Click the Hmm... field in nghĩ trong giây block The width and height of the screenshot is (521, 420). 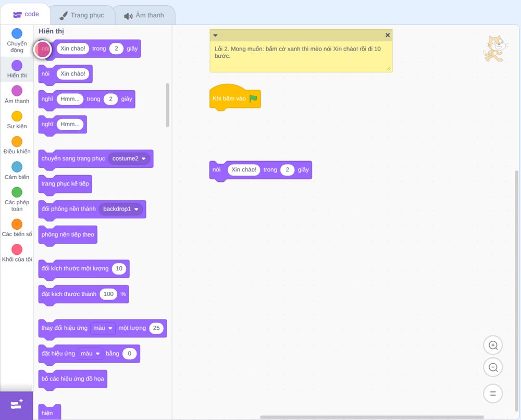coord(70,99)
